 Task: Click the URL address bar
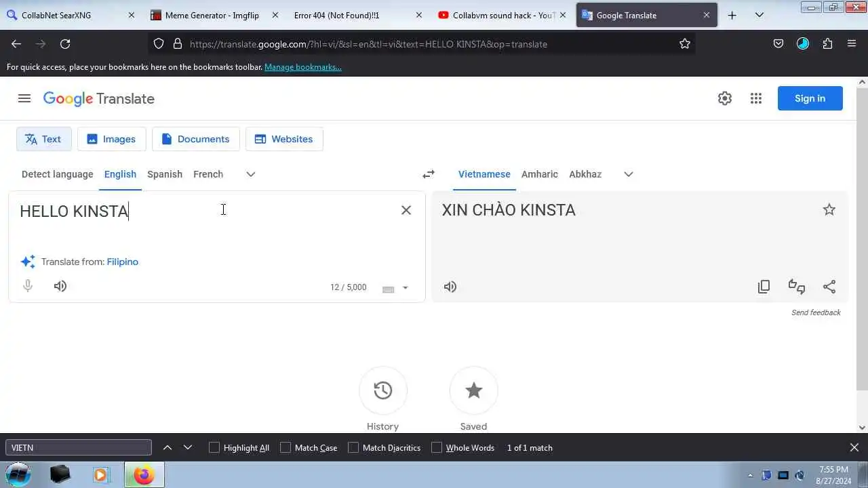(x=420, y=44)
